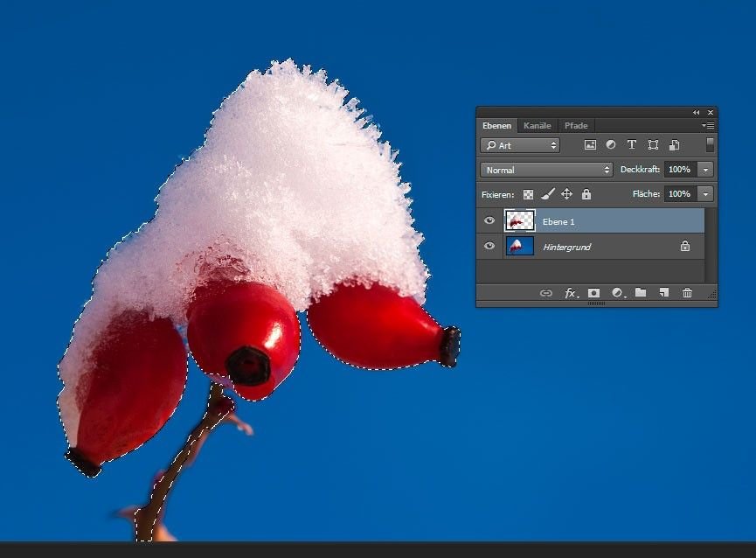Open the Fläche slider dropdown arrow
The width and height of the screenshot is (756, 558).
(x=705, y=194)
